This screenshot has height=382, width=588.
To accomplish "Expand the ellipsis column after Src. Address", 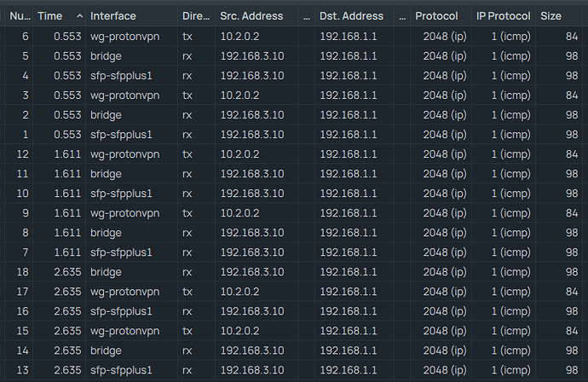I will pos(307,16).
